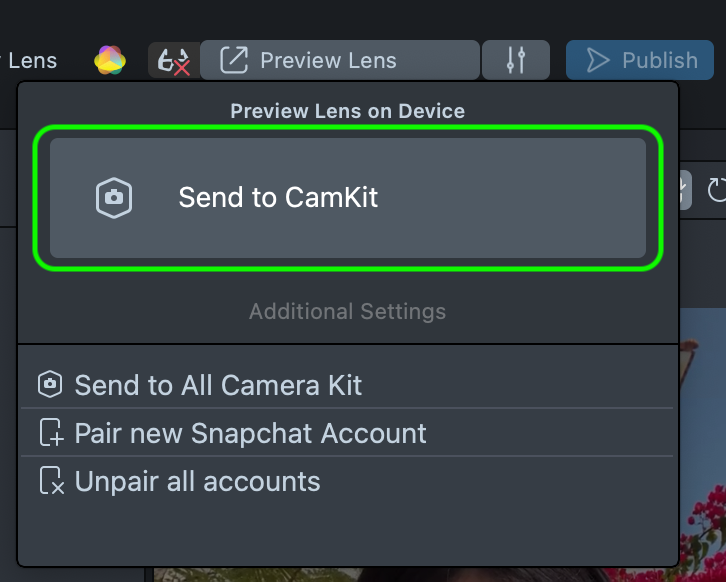726x582 pixels.
Task: Open preview settings sliders dropdown
Action: coord(516,60)
